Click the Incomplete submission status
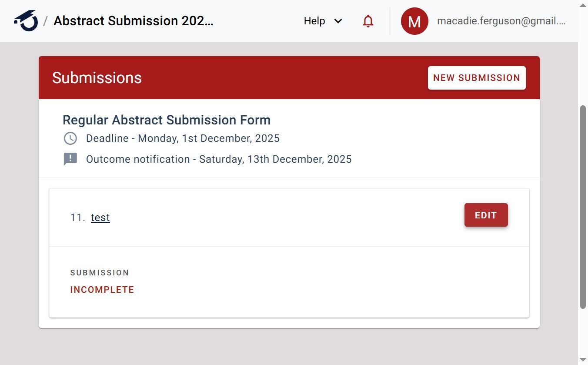The image size is (588, 365). (102, 290)
